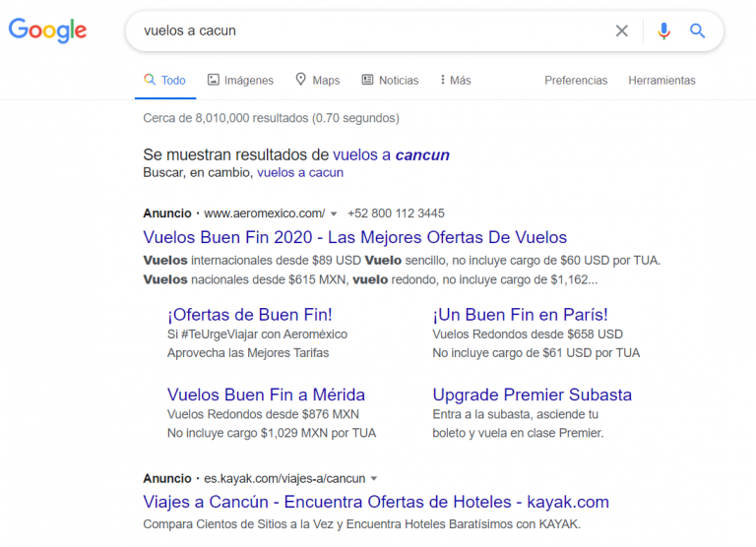Image resolution: width=756 pixels, height=547 pixels.
Task: Open Preferencias settings
Action: click(x=576, y=81)
